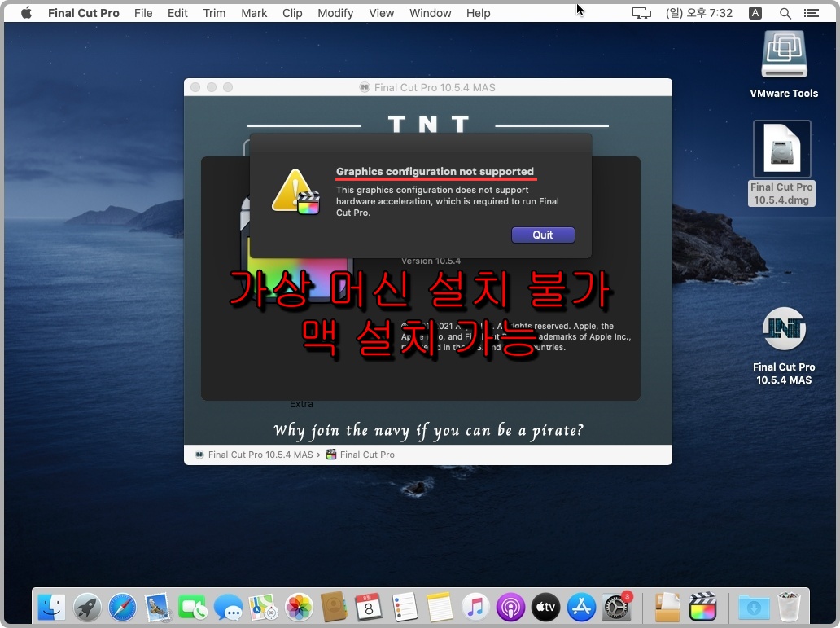Launch Safari from the Dock
This screenshot has width=840, height=628.
pyautogui.click(x=122, y=607)
